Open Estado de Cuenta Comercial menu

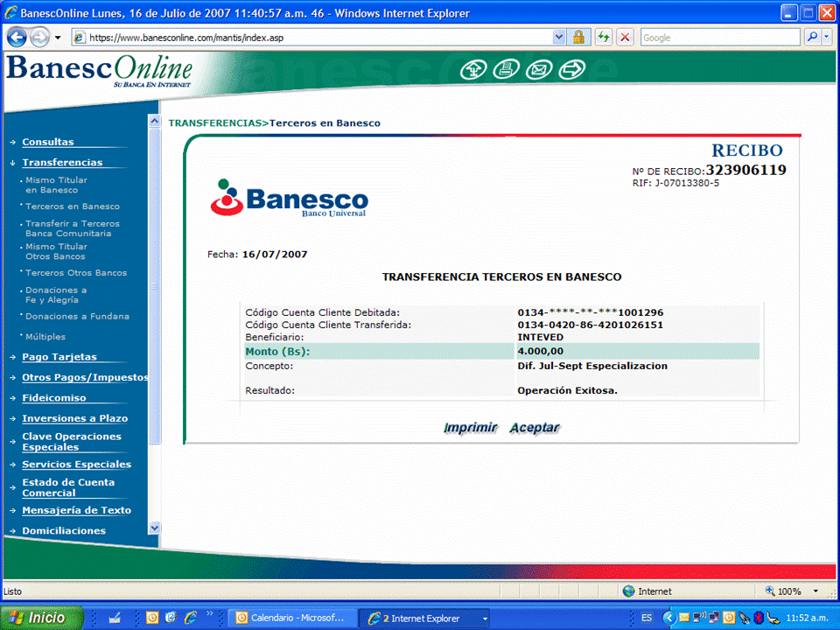tap(68, 487)
